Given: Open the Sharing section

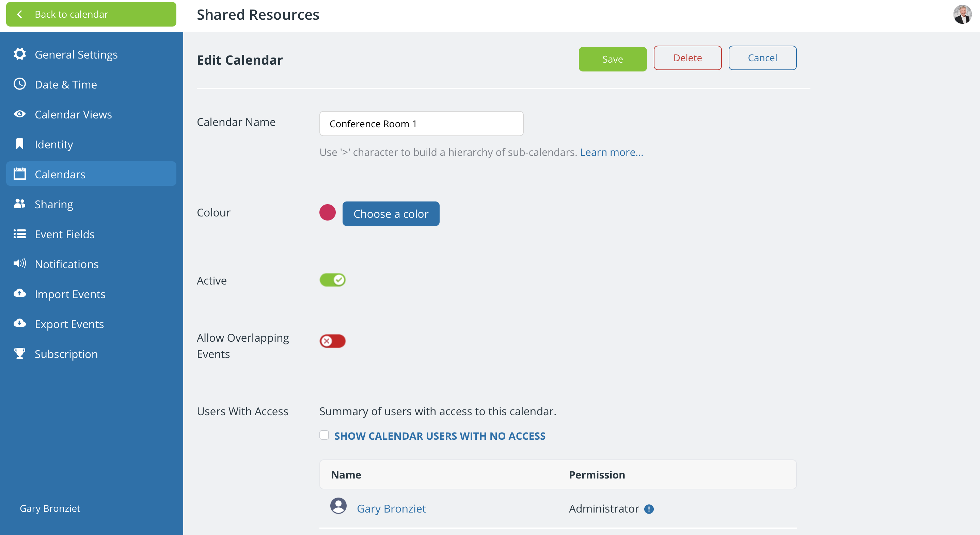Looking at the screenshot, I should [91, 204].
